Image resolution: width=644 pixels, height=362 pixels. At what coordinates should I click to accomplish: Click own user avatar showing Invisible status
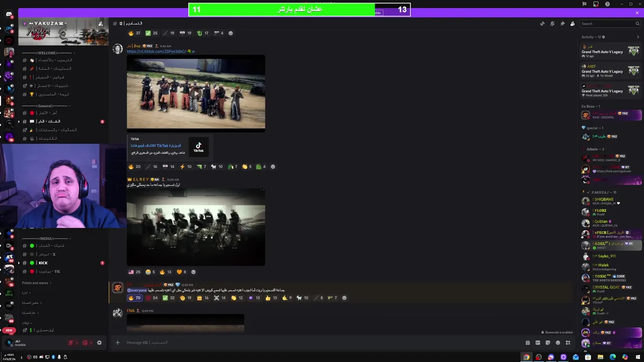[9, 343]
